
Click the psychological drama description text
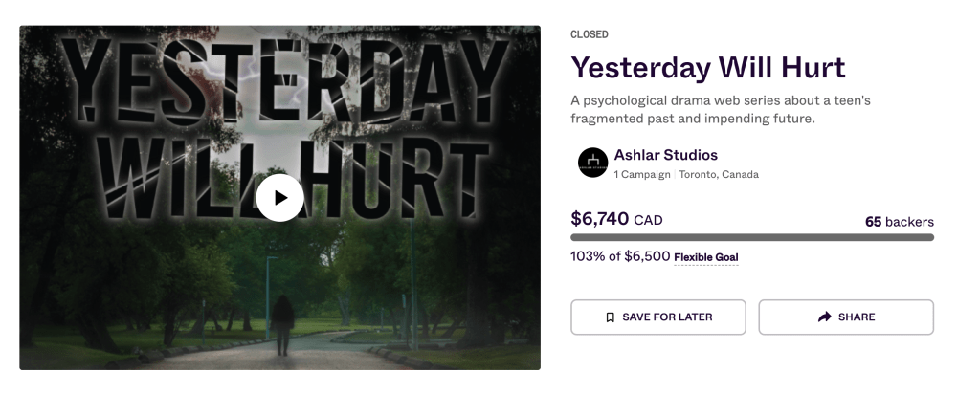(x=720, y=109)
